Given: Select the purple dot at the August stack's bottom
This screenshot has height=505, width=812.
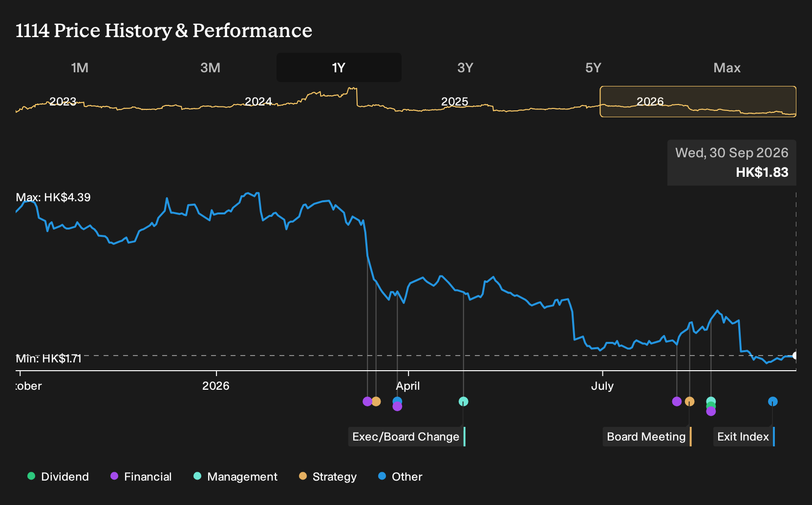Looking at the screenshot, I should 711,412.
